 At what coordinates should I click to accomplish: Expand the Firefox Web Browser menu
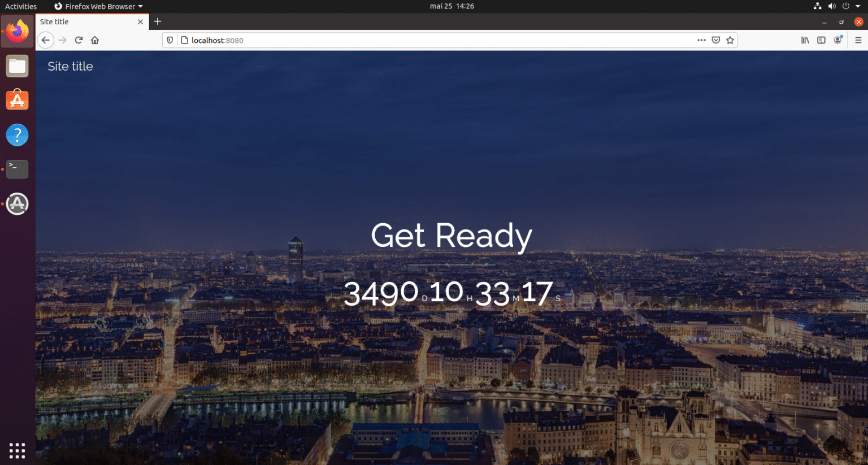[97, 6]
